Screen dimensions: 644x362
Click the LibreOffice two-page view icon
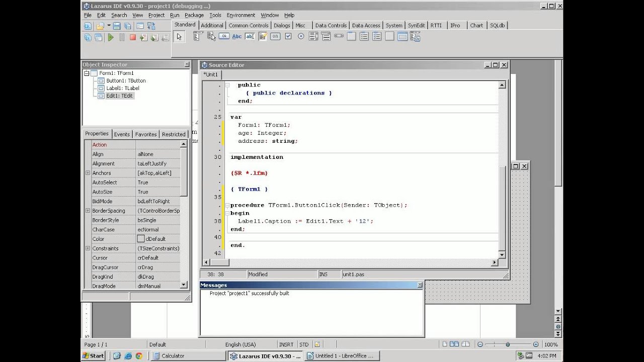[454, 344]
